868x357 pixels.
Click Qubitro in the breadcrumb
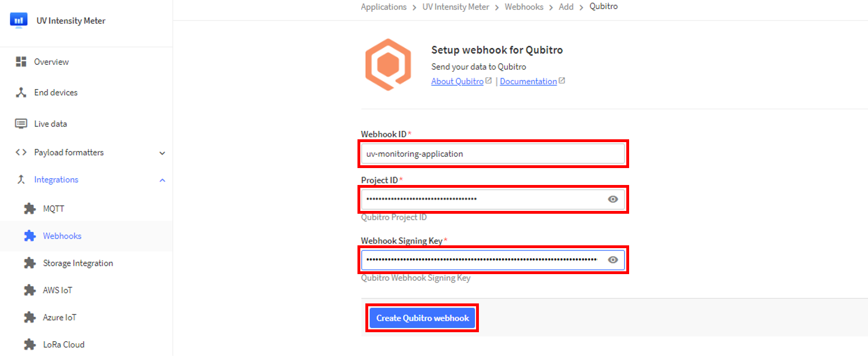tap(604, 7)
